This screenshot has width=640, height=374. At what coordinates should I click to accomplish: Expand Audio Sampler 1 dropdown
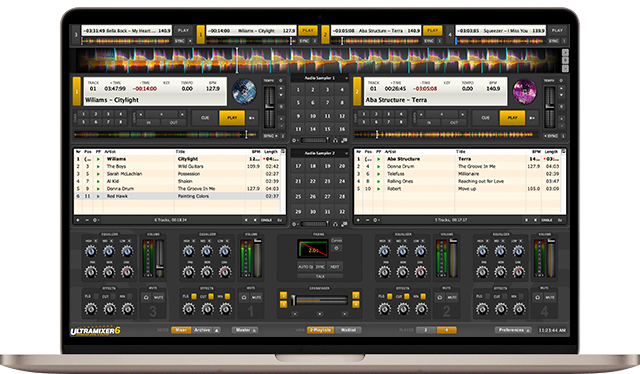point(347,78)
